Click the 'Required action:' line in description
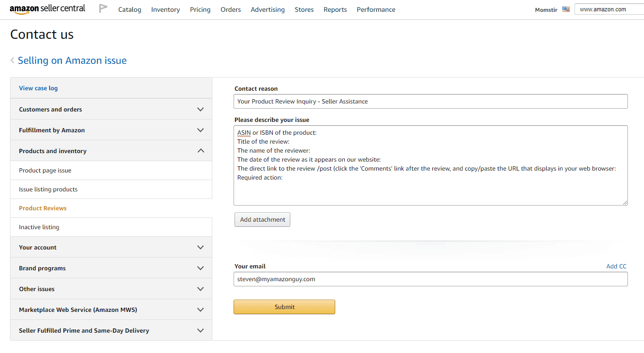 click(260, 178)
